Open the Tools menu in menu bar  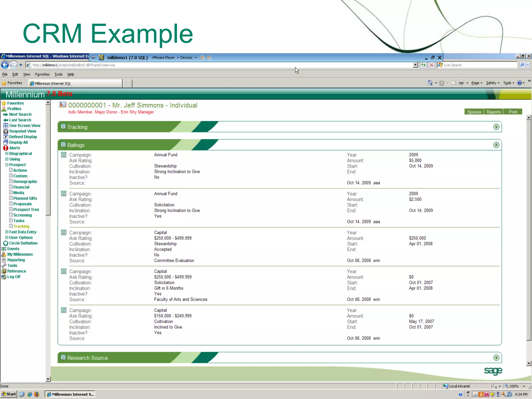(x=58, y=74)
